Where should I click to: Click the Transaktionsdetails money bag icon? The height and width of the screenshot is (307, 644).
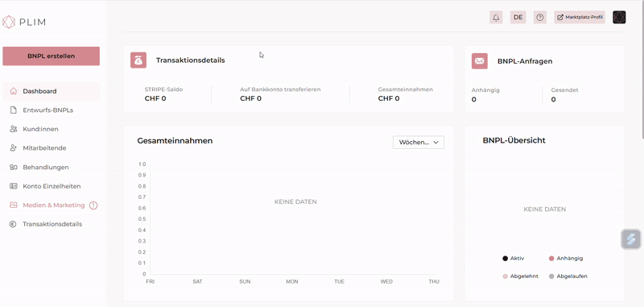(x=138, y=60)
